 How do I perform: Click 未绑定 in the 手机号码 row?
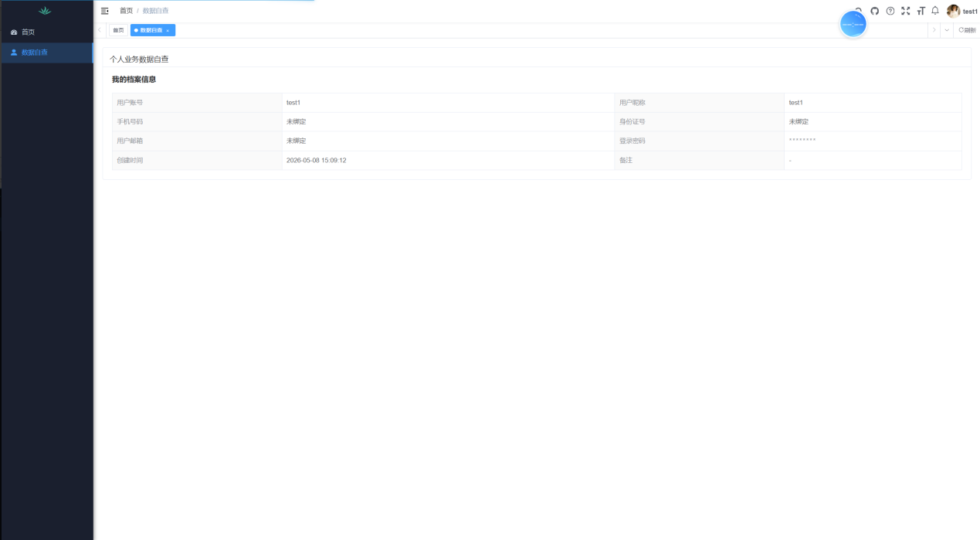(296, 122)
